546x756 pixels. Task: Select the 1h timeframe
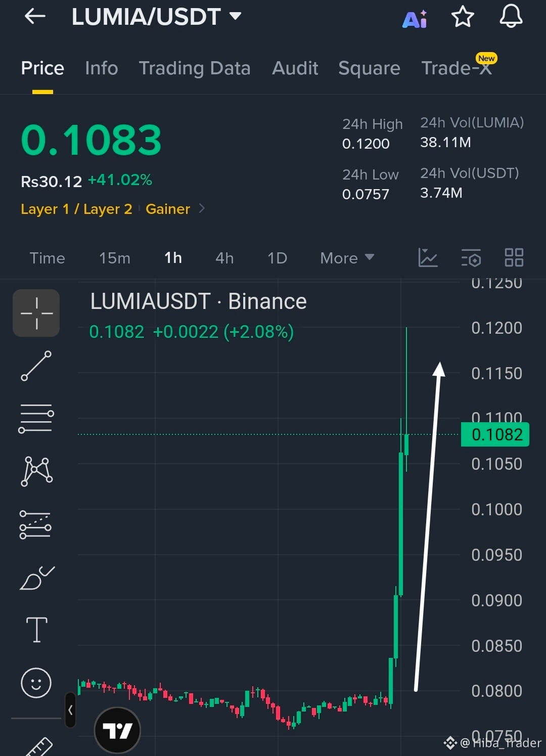click(173, 258)
